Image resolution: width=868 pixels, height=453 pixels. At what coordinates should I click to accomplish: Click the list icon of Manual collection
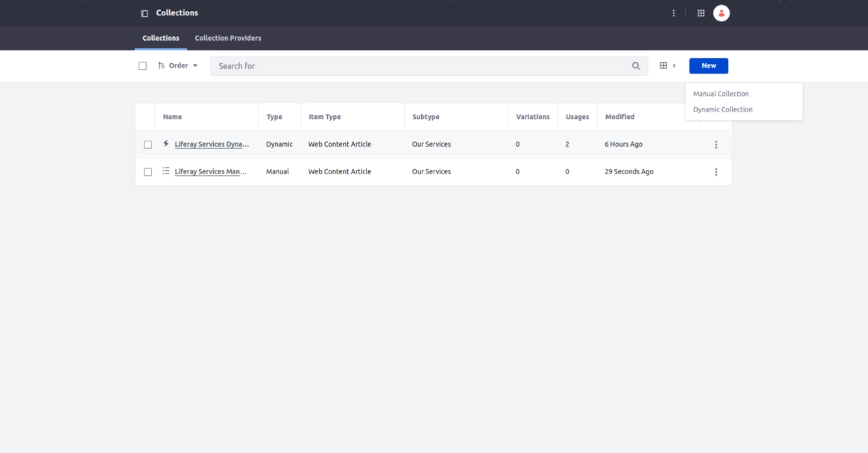pos(166,171)
